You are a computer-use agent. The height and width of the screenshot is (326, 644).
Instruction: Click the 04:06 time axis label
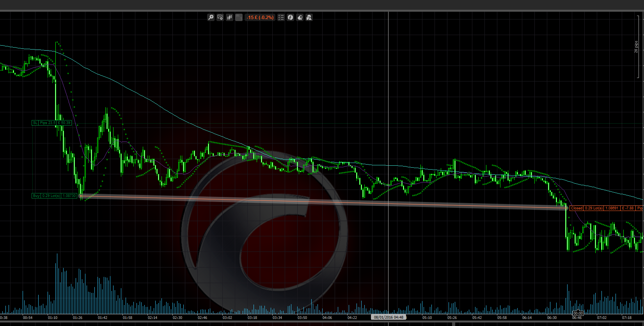pos(327,318)
